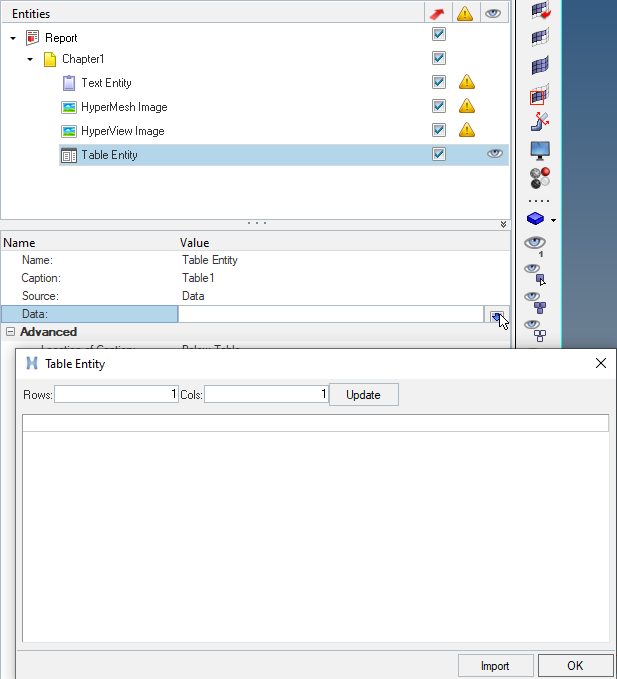Click the eye icon labeled 1
This screenshot has height=679, width=617.
(x=535, y=246)
